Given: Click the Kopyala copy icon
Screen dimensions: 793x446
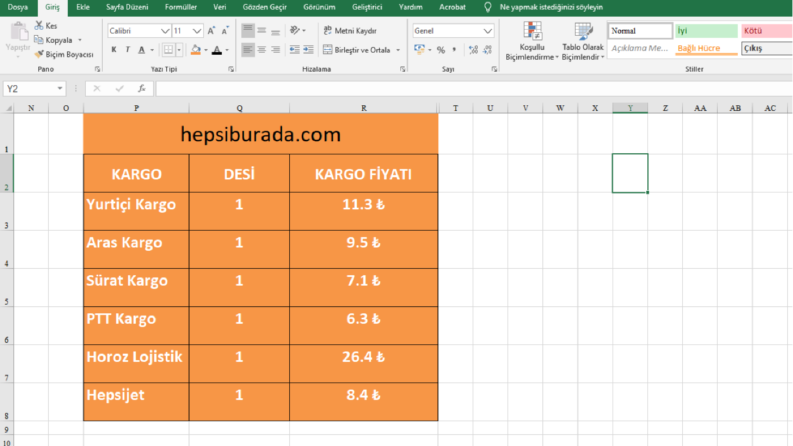Looking at the screenshot, I should [39, 39].
